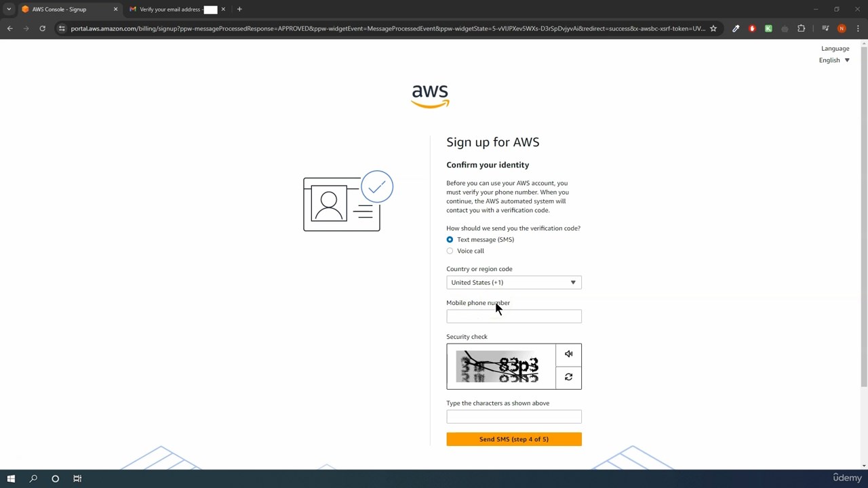
Task: Select the Text message (SMS) radio button
Action: click(450, 240)
